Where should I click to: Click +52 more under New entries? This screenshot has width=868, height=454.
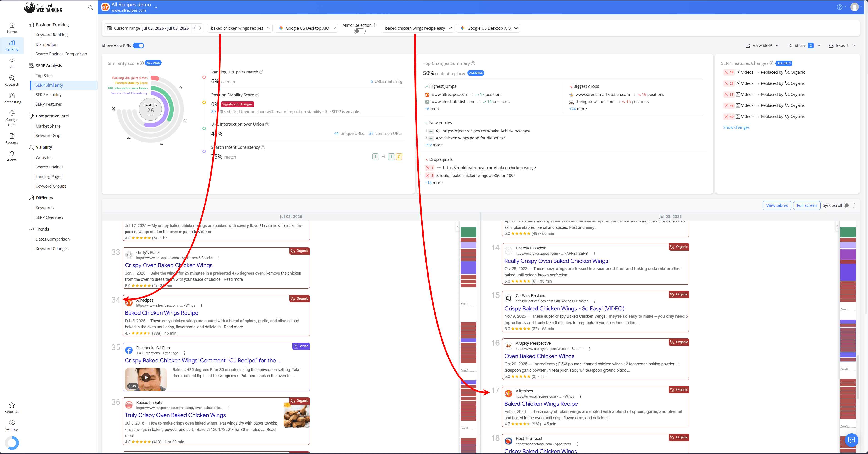click(x=434, y=145)
